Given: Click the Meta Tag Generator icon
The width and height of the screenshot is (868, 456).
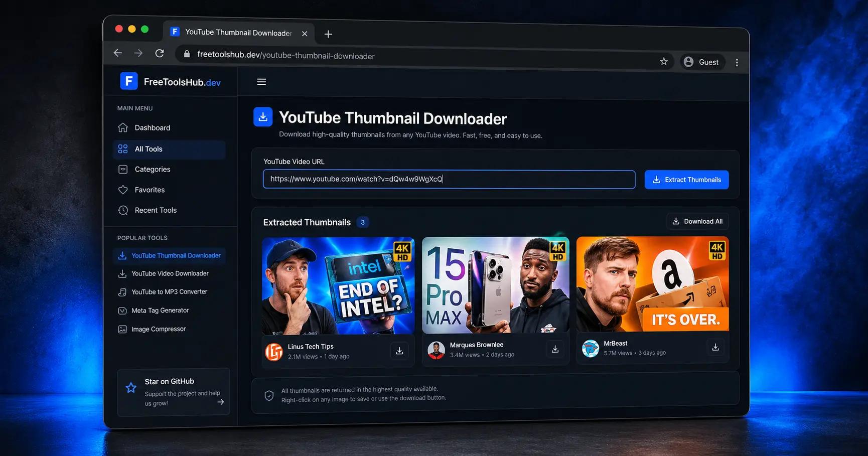Looking at the screenshot, I should [122, 311].
